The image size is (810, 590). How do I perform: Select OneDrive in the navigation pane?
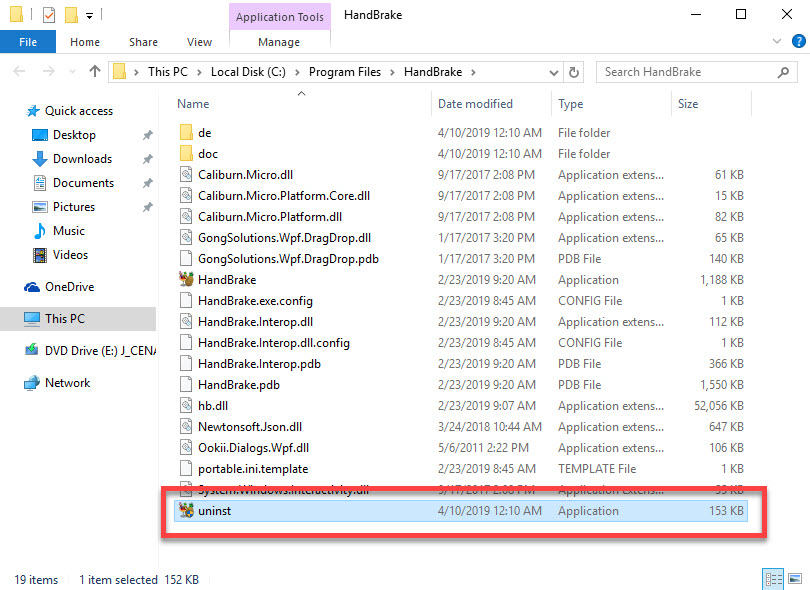(69, 287)
